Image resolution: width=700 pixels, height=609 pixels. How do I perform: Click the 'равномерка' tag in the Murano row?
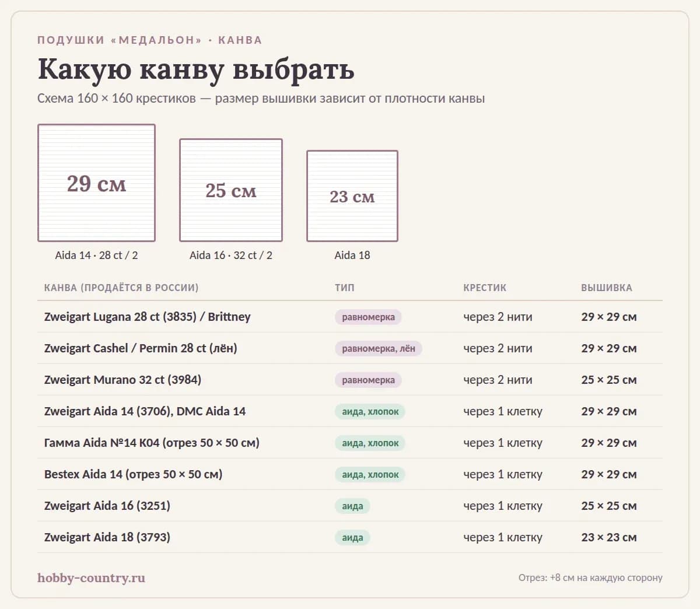(368, 380)
